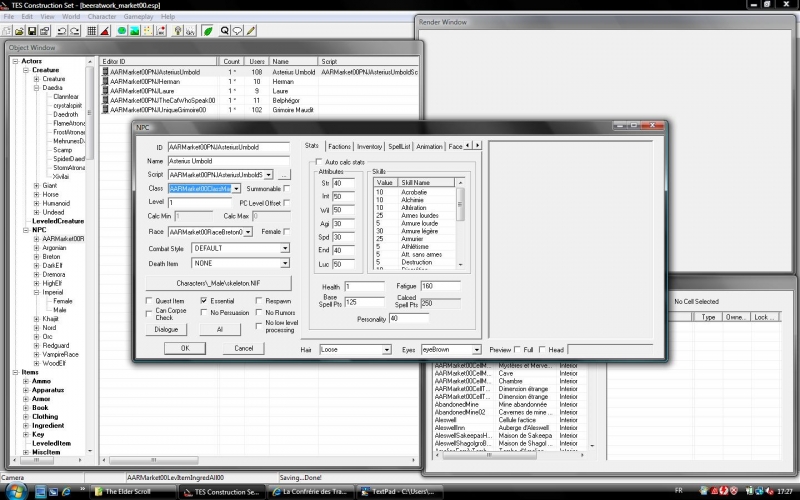
Task: Open Landscape editing toolbar icon
Action: point(135,31)
